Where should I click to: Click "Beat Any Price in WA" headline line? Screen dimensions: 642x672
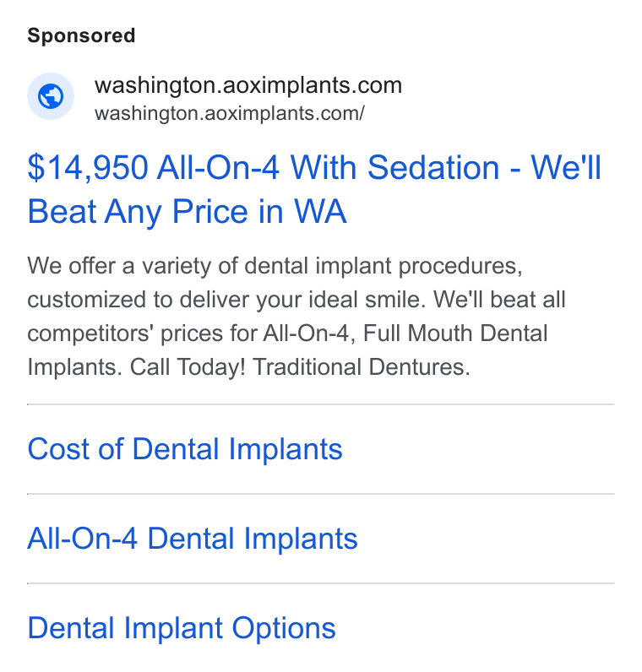pyautogui.click(x=187, y=211)
